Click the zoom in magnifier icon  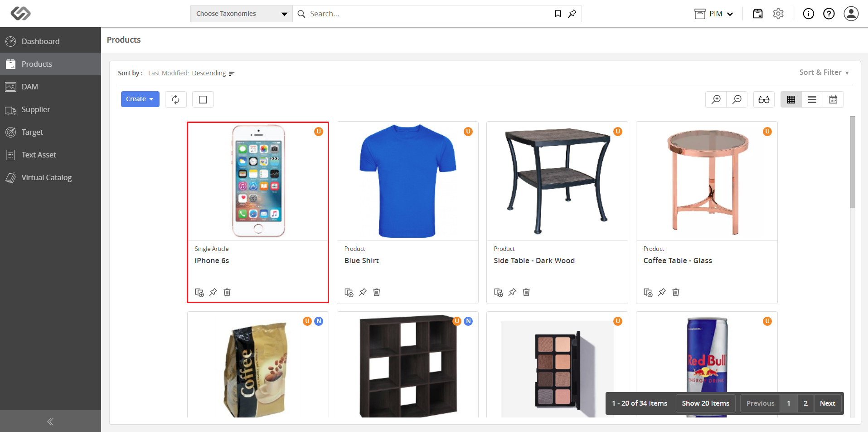click(716, 99)
